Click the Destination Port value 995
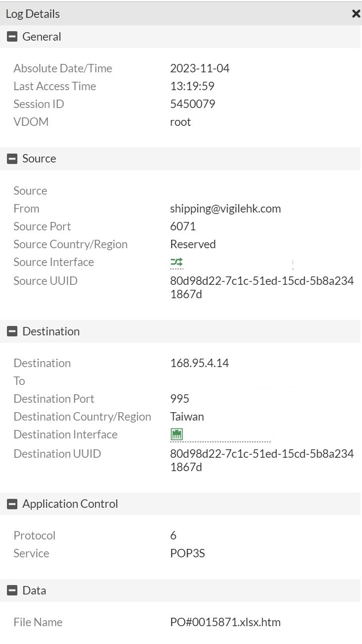The width and height of the screenshot is (362, 644). [180, 399]
